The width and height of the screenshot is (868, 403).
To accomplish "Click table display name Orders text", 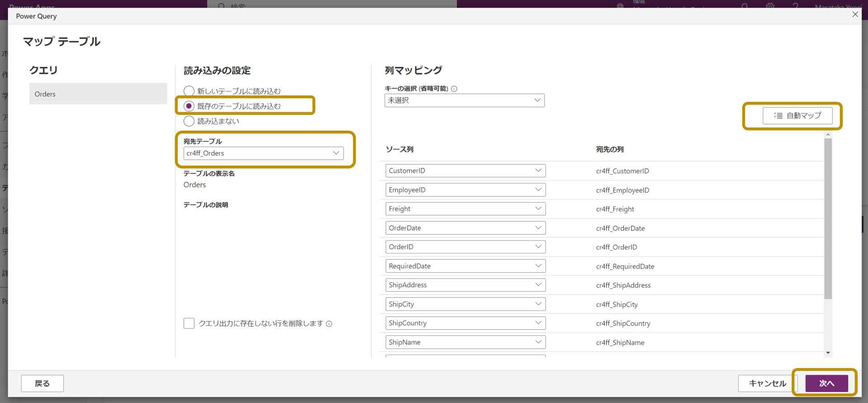I will tap(194, 185).
